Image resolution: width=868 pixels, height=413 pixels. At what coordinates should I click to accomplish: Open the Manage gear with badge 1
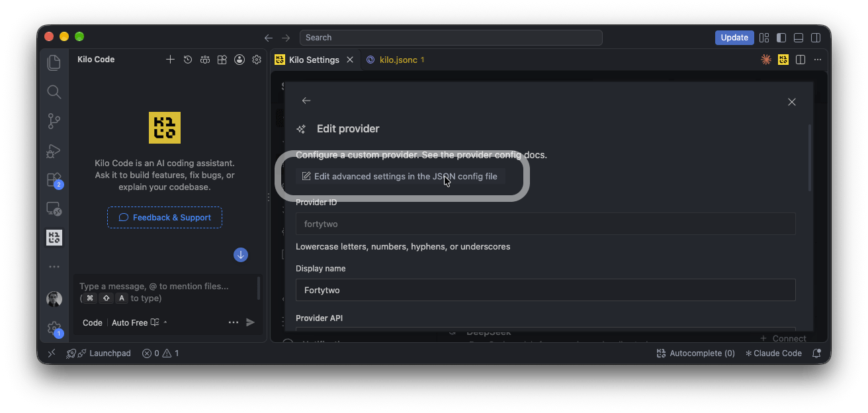click(x=54, y=328)
